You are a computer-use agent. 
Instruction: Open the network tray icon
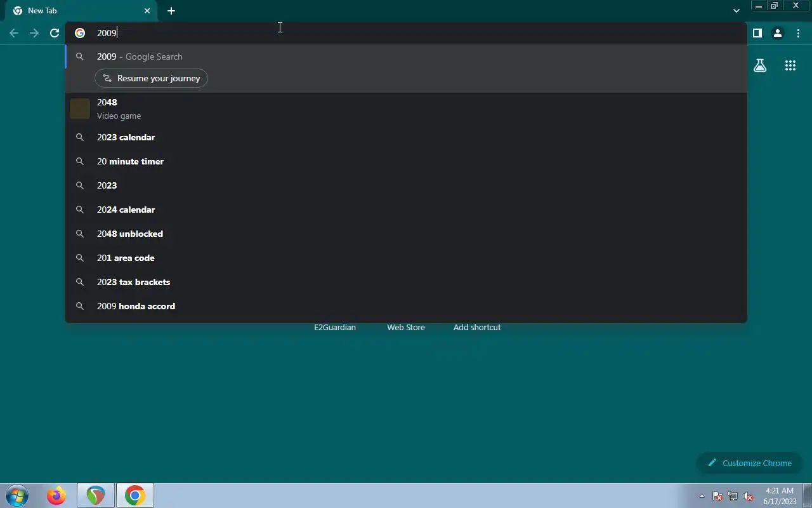[x=733, y=496]
